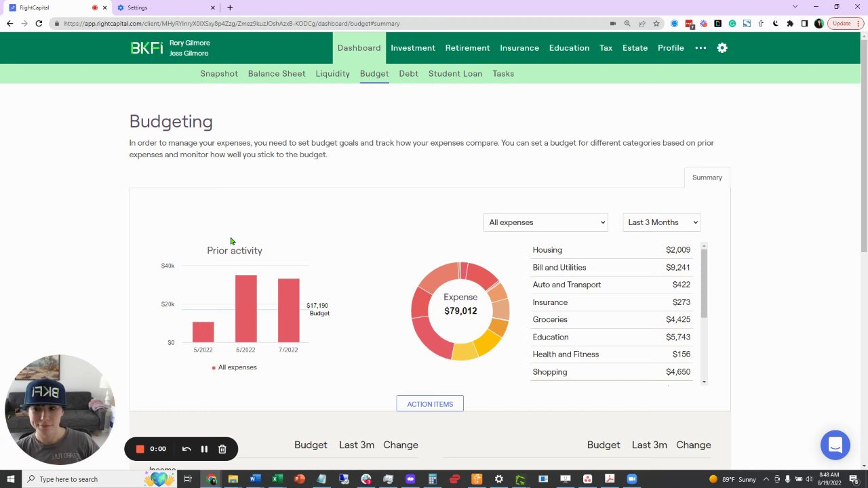
Task: Open the settings gear in the BKFi header
Action: pos(722,48)
